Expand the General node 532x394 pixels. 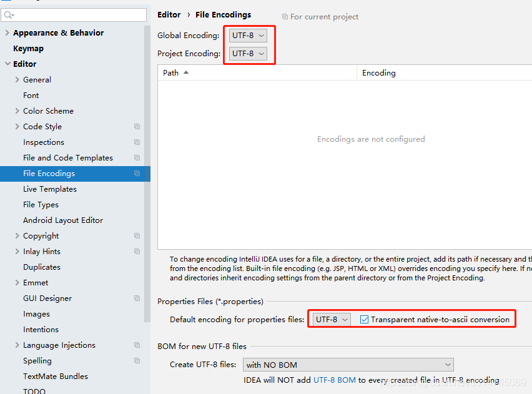pos(17,80)
